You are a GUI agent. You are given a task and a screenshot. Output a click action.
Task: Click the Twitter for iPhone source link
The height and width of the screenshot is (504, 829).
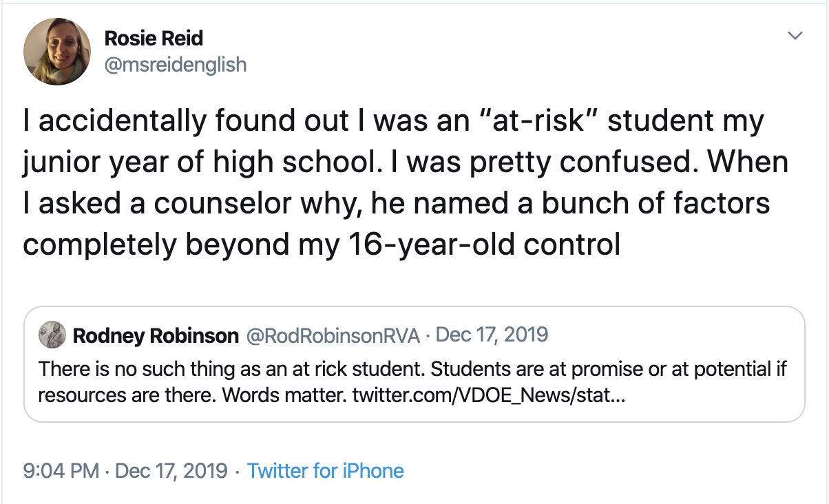(325, 471)
